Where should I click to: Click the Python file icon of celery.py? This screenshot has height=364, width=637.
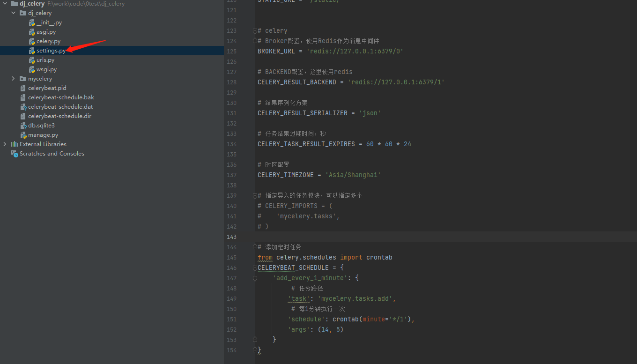[32, 41]
